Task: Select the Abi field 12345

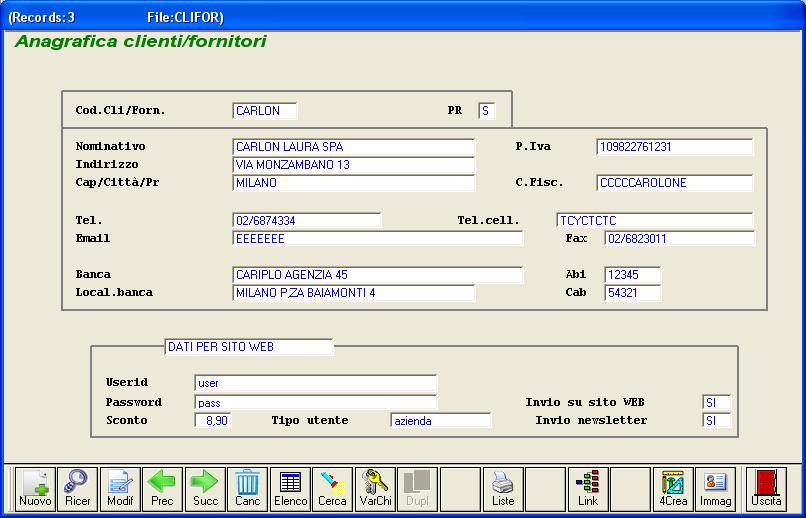Action: click(x=633, y=275)
